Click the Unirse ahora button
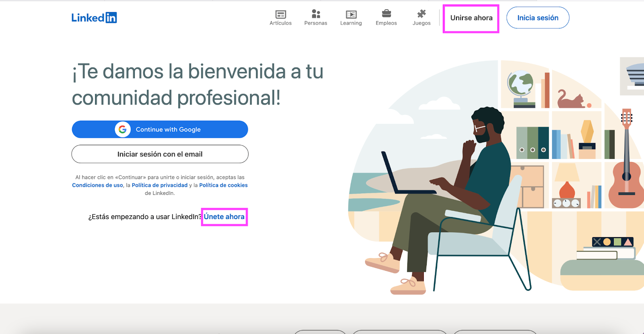Image resolution: width=644 pixels, height=334 pixels. 471,18
